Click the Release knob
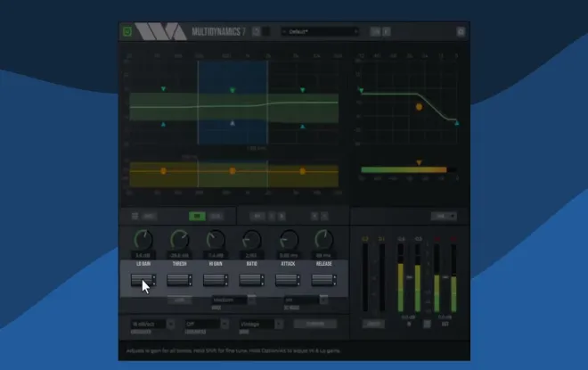588x370 pixels. pos(324,240)
